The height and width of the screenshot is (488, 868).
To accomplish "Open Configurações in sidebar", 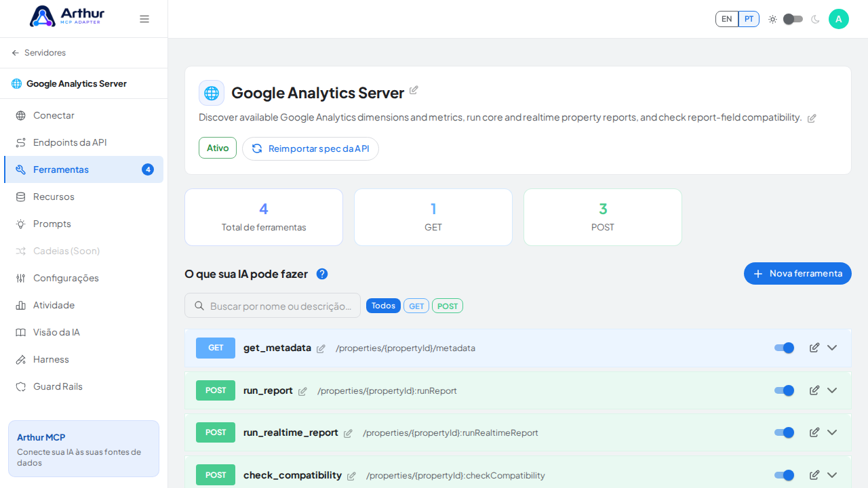I will (x=83, y=278).
